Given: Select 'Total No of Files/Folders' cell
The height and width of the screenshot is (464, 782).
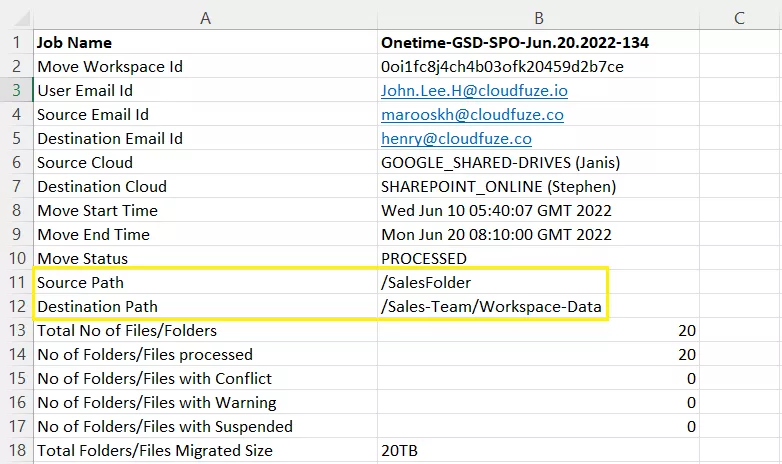Looking at the screenshot, I should coord(205,330).
